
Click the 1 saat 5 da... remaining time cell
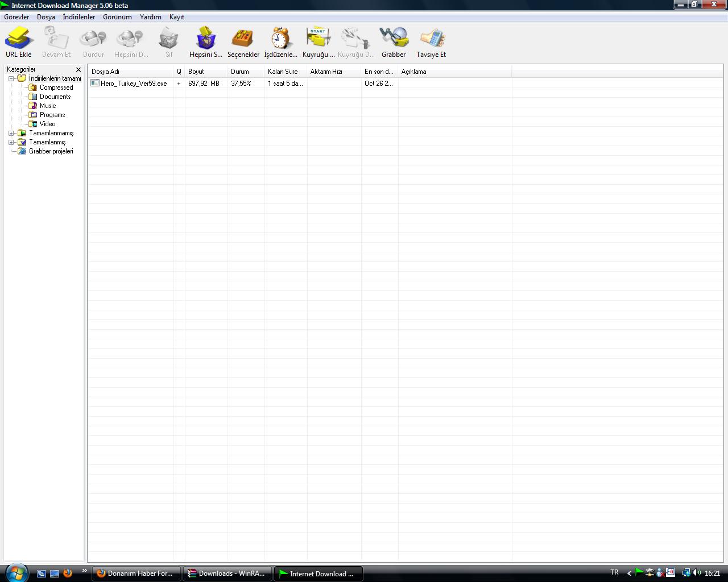286,84
